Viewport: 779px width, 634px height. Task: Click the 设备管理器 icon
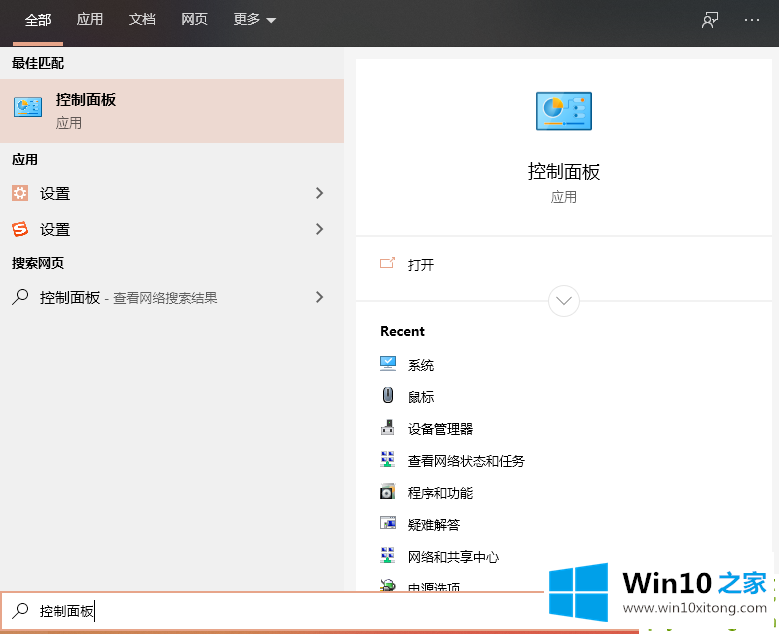pyautogui.click(x=388, y=428)
